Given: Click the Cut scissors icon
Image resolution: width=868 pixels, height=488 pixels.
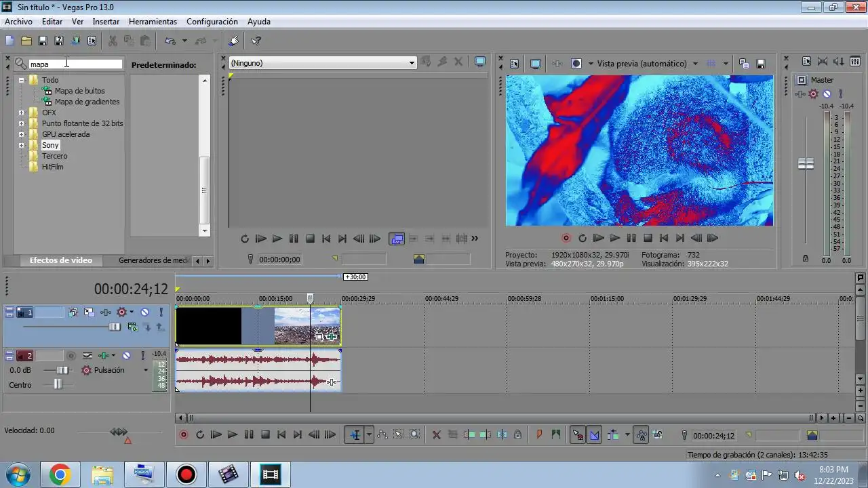Looking at the screenshot, I should tap(113, 41).
